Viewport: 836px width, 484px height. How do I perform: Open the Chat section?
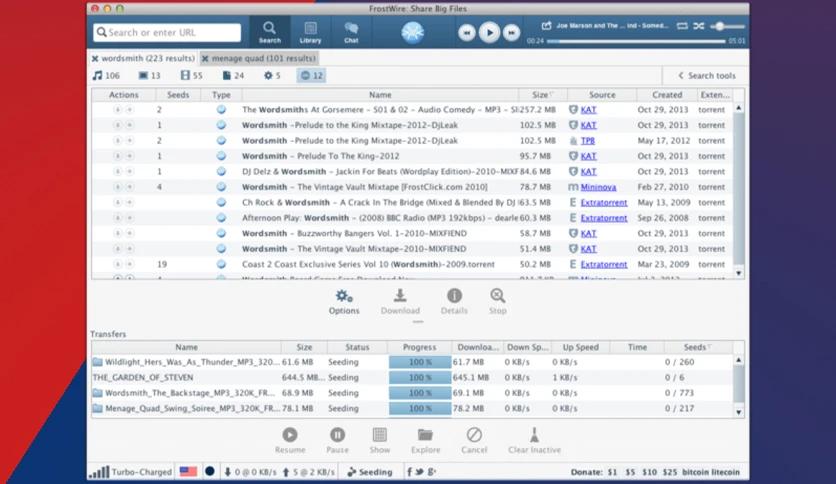pos(351,32)
